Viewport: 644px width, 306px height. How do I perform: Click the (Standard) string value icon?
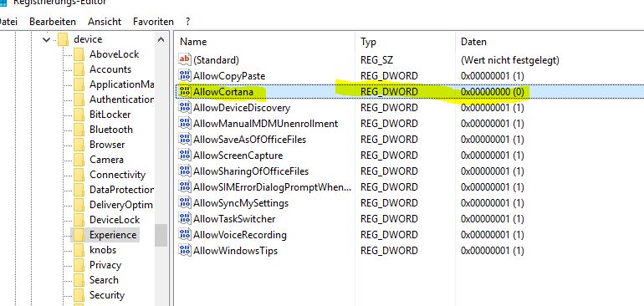[185, 59]
